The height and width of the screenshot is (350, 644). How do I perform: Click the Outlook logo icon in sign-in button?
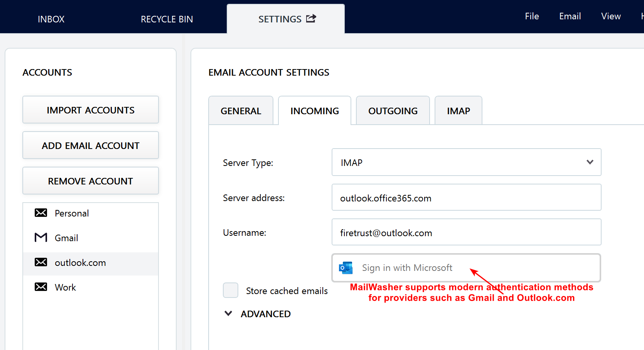pyautogui.click(x=346, y=268)
